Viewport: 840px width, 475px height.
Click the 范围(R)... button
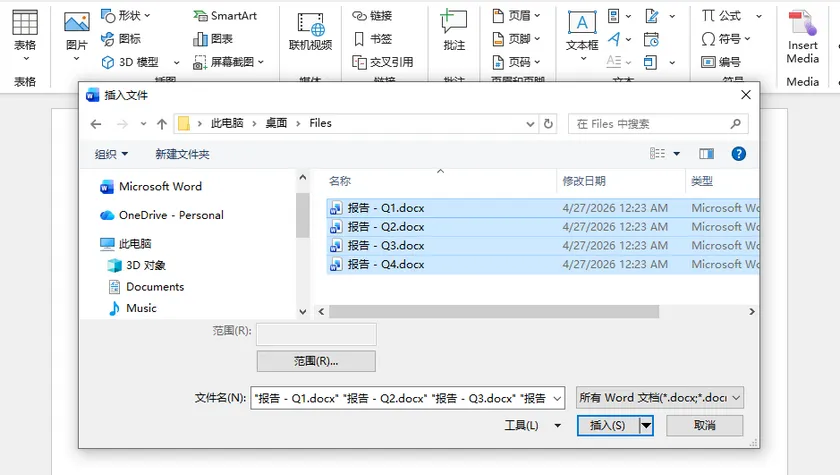316,361
